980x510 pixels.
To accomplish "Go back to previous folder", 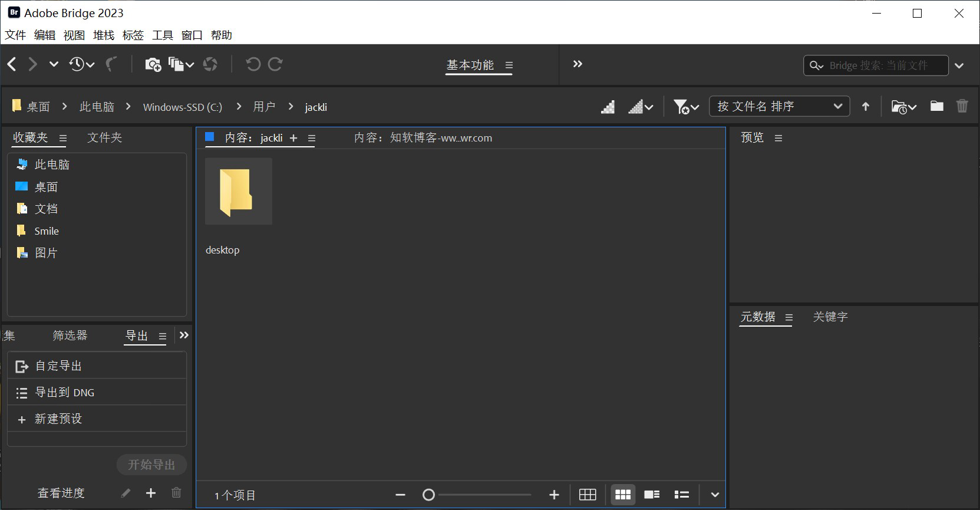I will click(x=12, y=64).
